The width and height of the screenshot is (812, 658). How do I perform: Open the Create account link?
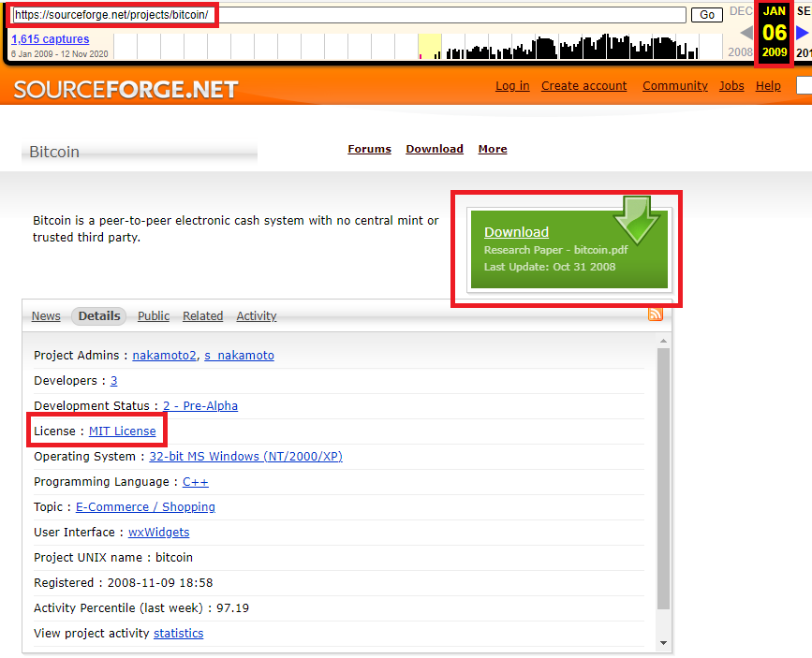click(x=583, y=86)
